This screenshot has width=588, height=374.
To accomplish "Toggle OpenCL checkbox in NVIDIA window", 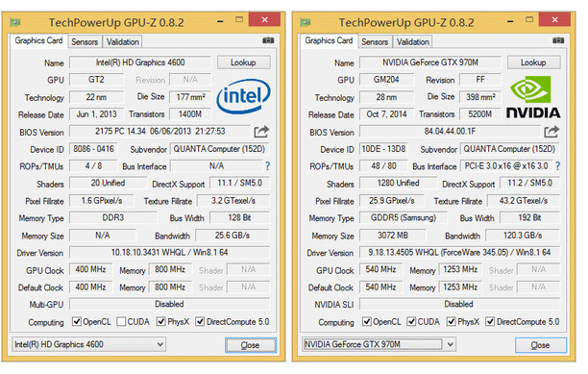I will pyautogui.click(x=367, y=321).
